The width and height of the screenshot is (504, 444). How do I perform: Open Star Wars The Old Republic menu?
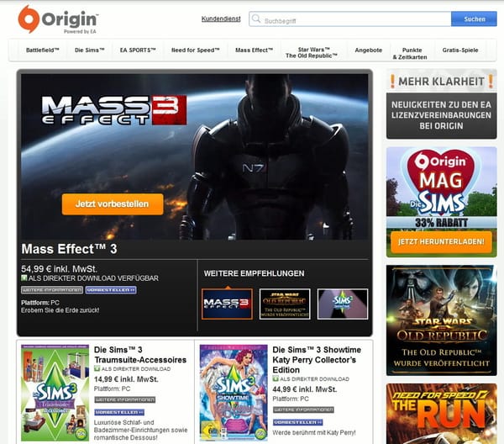311,52
